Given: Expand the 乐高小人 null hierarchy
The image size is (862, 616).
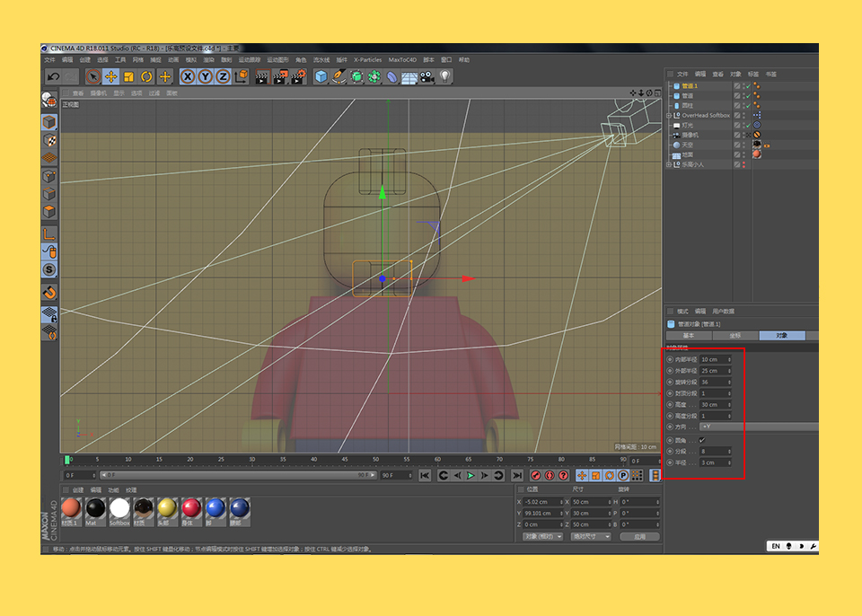Looking at the screenshot, I should coord(669,164).
